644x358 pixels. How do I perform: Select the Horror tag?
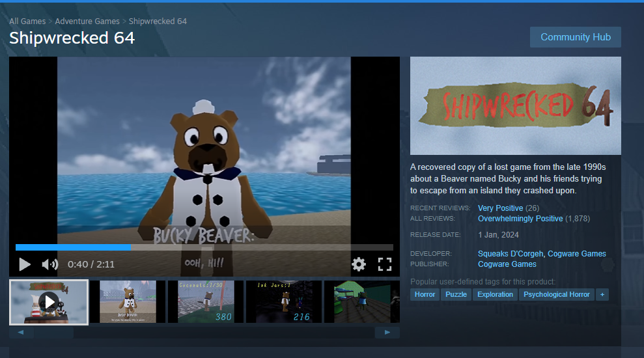tap(425, 294)
